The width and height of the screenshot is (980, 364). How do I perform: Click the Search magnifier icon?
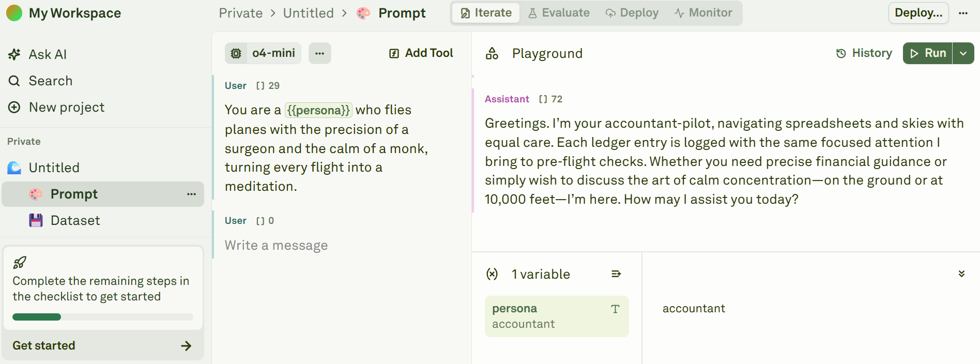pos(14,81)
